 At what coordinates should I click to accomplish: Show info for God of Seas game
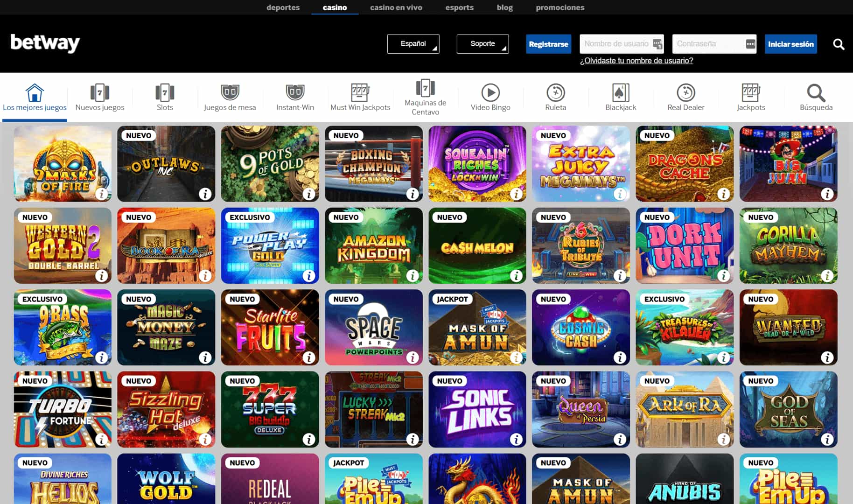(x=827, y=439)
